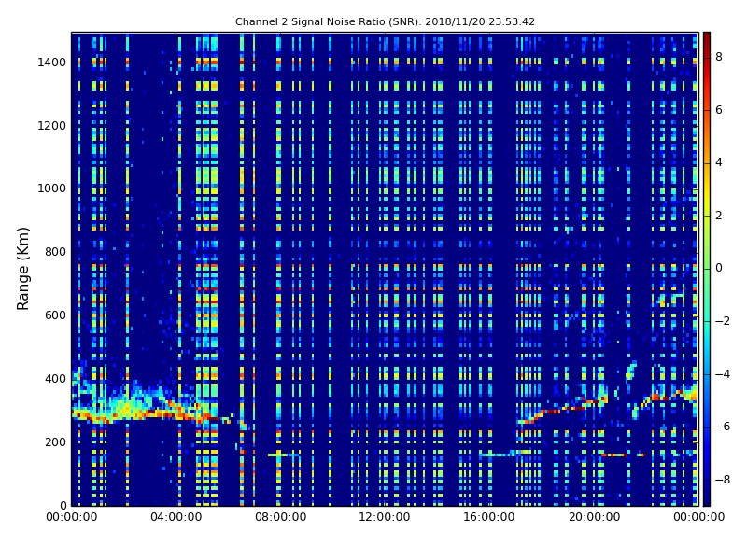Viewport: 747px width, 560px height.
Task: Click the colorbar gradient strip
Action: (707, 269)
